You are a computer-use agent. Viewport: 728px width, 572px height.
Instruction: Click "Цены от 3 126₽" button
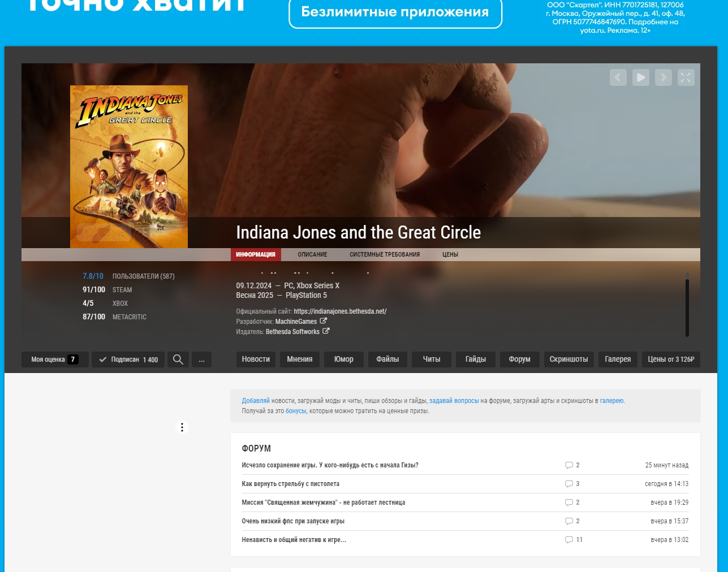671,359
